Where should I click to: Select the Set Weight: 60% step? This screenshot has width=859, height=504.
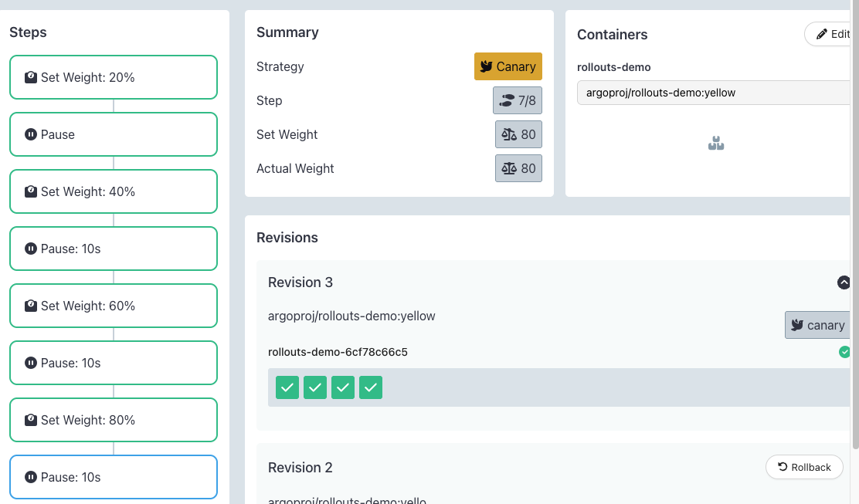114,306
